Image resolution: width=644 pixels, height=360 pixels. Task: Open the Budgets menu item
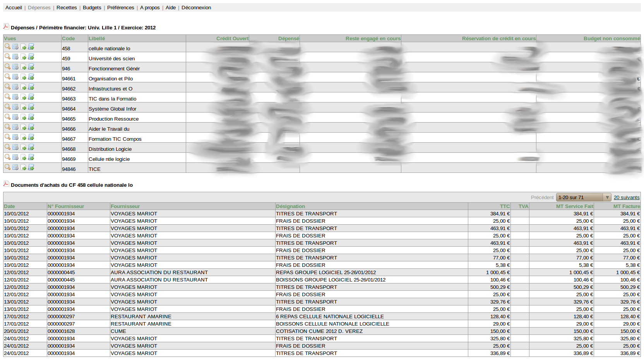pos(92,8)
